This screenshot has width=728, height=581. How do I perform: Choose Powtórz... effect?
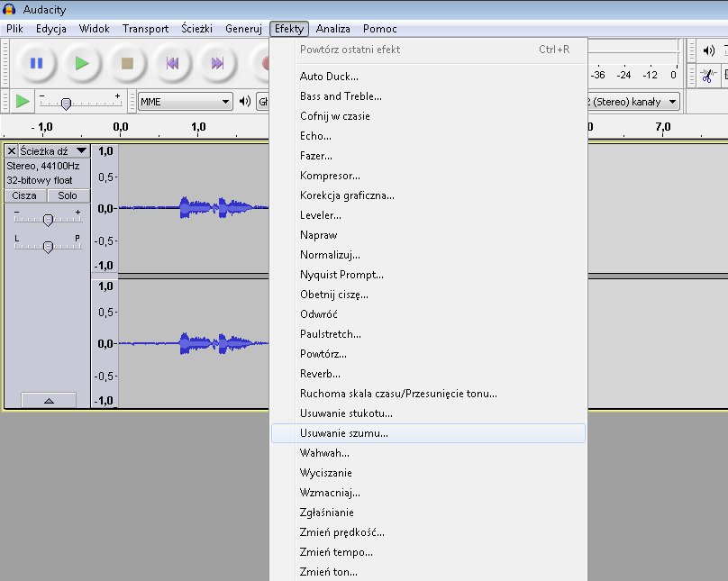point(428,354)
